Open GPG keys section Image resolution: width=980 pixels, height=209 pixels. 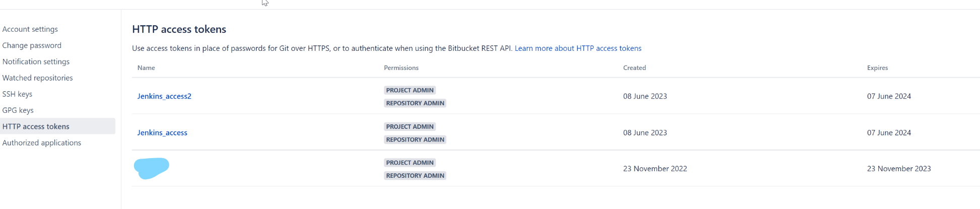click(x=18, y=110)
